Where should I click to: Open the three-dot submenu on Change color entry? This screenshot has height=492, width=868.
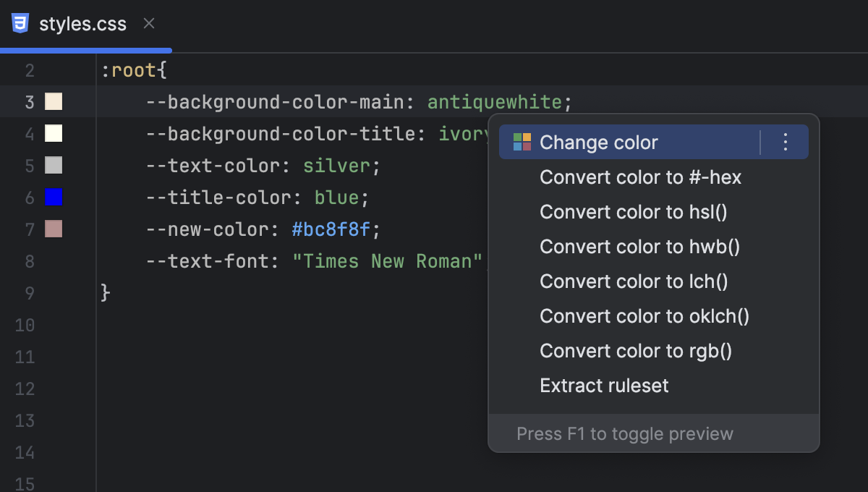coord(785,142)
